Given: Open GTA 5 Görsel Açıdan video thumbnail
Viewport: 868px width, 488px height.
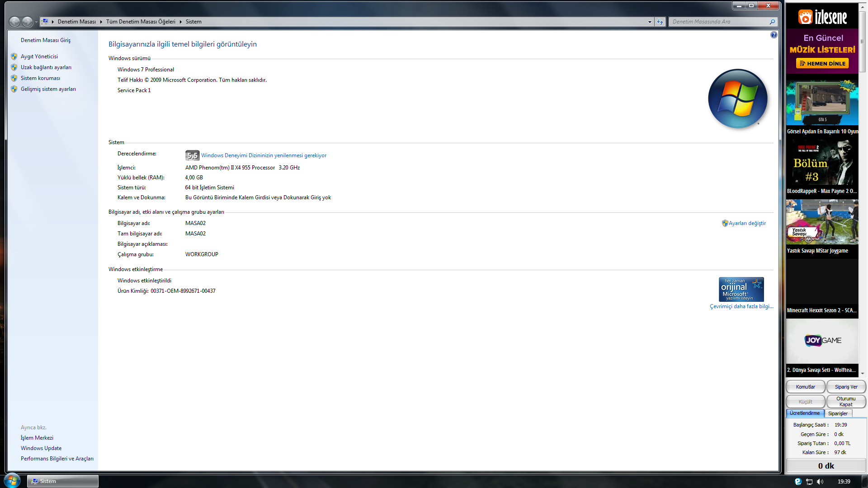Looking at the screenshot, I should pyautogui.click(x=822, y=103).
